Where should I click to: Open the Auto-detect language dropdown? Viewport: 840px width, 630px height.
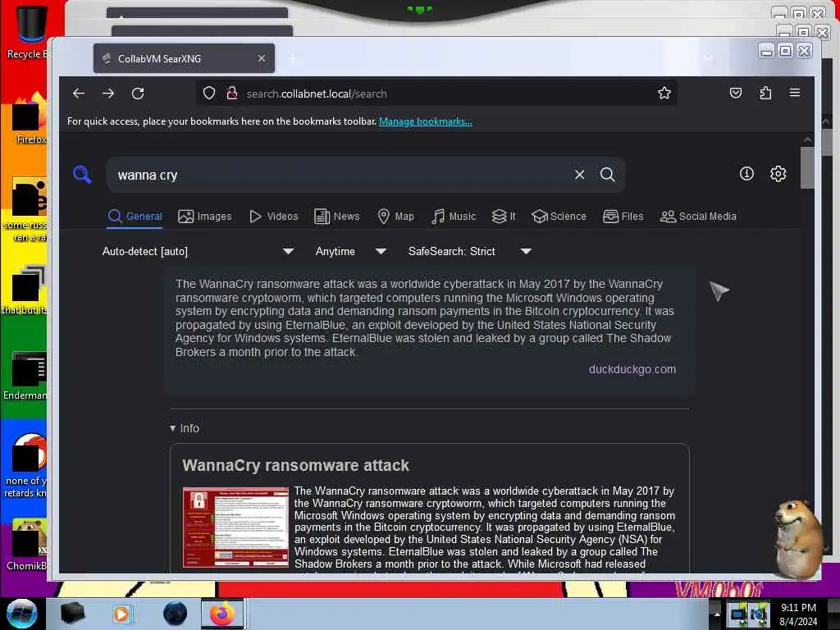(198, 251)
